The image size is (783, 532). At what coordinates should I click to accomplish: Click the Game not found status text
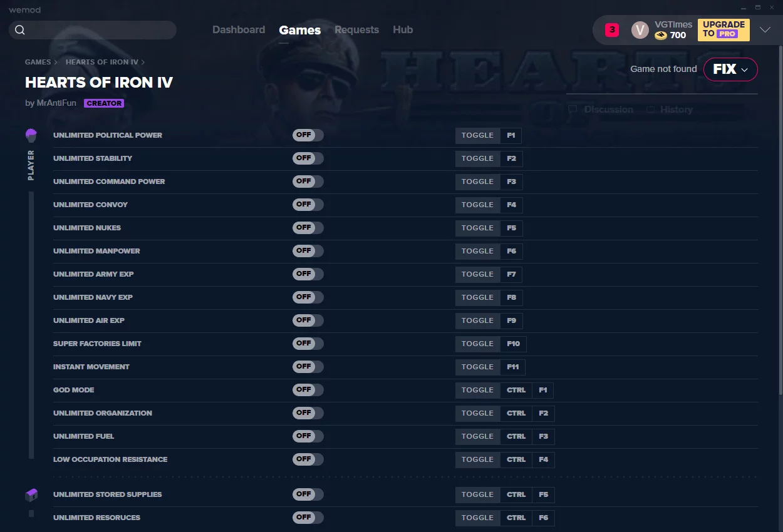[663, 69]
